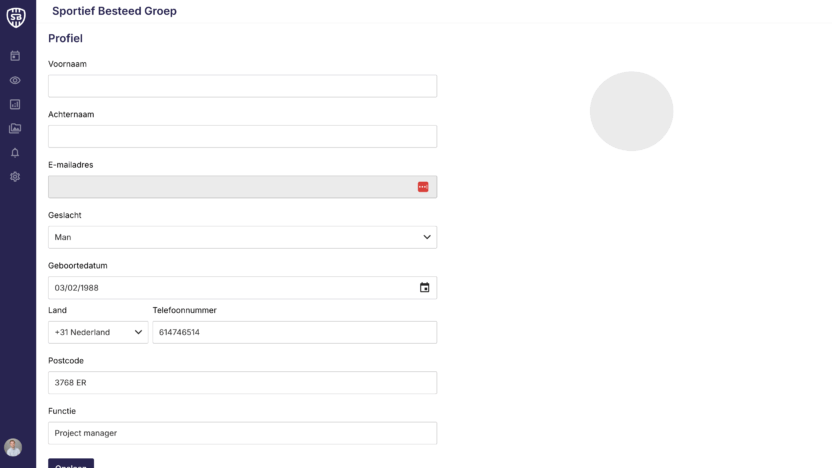This screenshot has width=832, height=468.
Task: Open the media folder icon in sidebar
Action: pos(15,128)
